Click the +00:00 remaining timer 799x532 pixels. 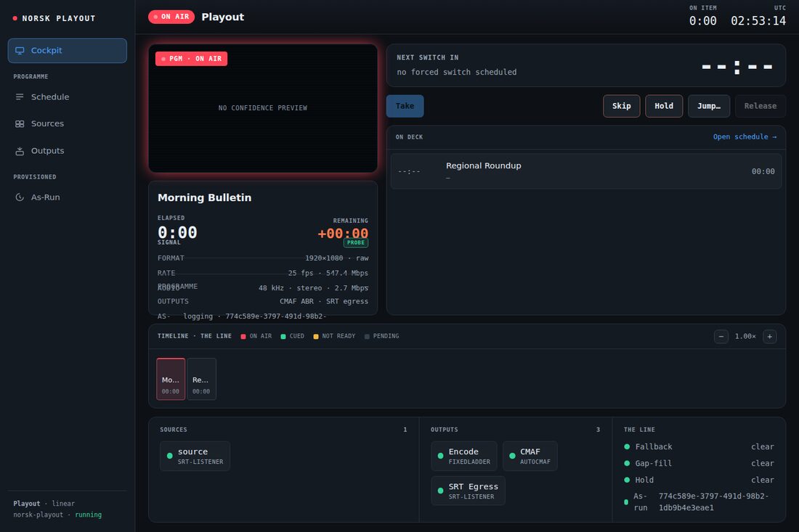tap(343, 233)
